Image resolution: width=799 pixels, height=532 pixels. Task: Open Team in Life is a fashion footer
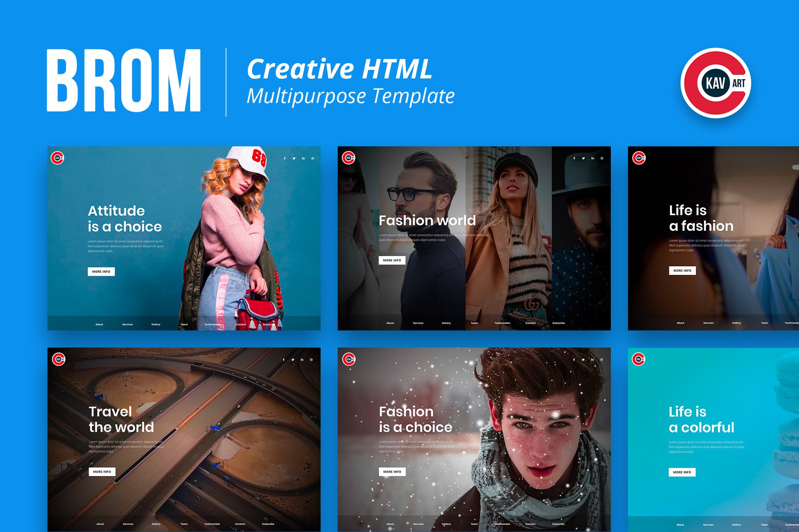764,323
